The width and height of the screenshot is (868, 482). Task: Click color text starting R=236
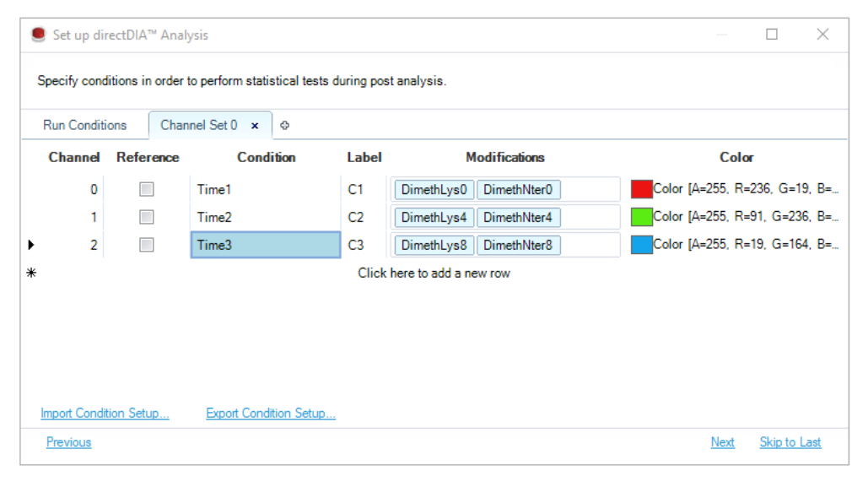[x=747, y=189]
